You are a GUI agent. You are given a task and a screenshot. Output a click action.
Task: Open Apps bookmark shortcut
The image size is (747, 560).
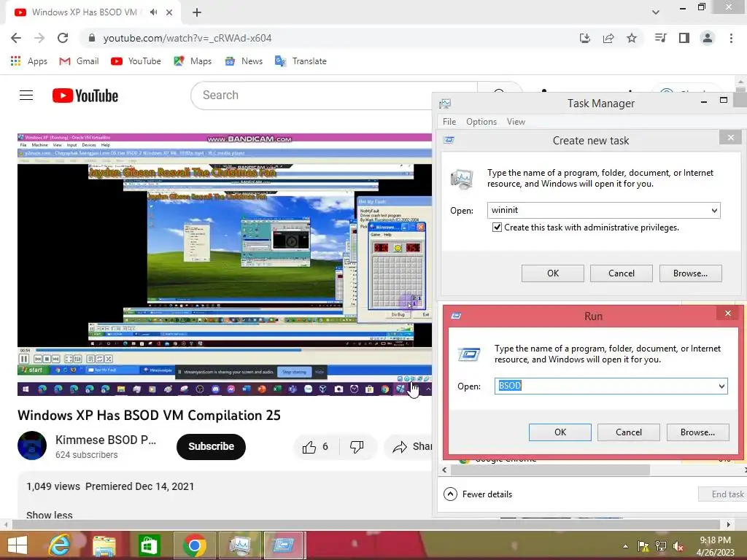pos(29,61)
